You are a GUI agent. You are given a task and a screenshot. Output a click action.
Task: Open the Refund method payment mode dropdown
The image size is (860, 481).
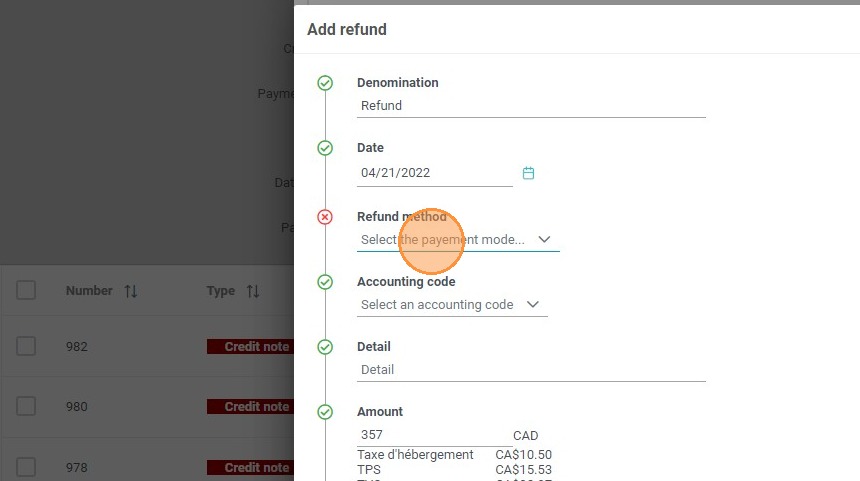(x=458, y=240)
